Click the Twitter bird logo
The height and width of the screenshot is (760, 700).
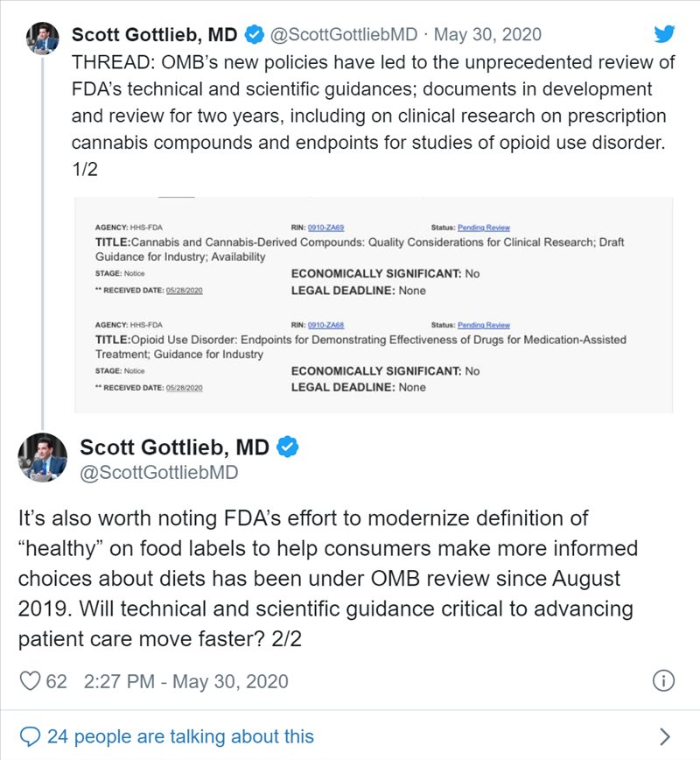pos(664,34)
